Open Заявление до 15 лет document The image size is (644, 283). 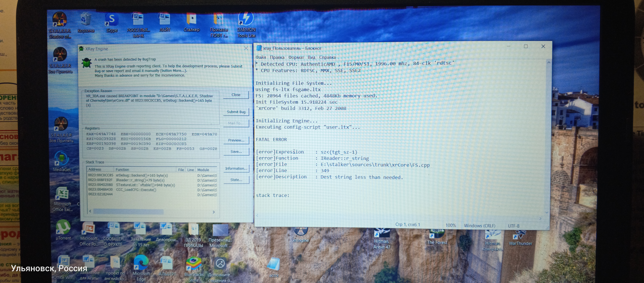(x=141, y=235)
